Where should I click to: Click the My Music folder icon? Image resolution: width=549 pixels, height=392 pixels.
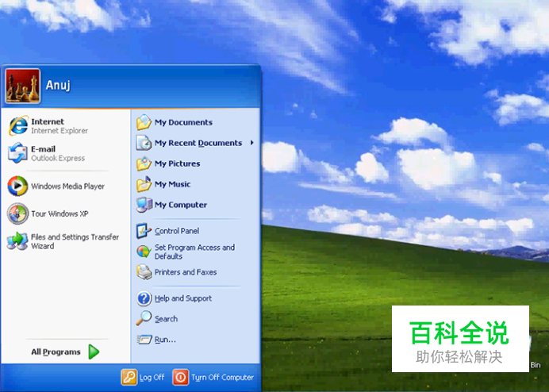coord(144,184)
